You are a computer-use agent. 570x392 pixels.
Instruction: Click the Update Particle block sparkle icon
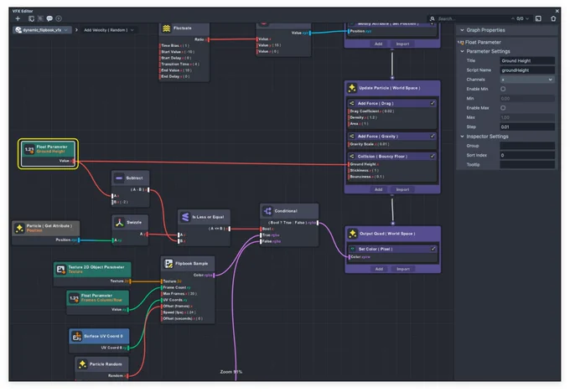pyautogui.click(x=352, y=88)
